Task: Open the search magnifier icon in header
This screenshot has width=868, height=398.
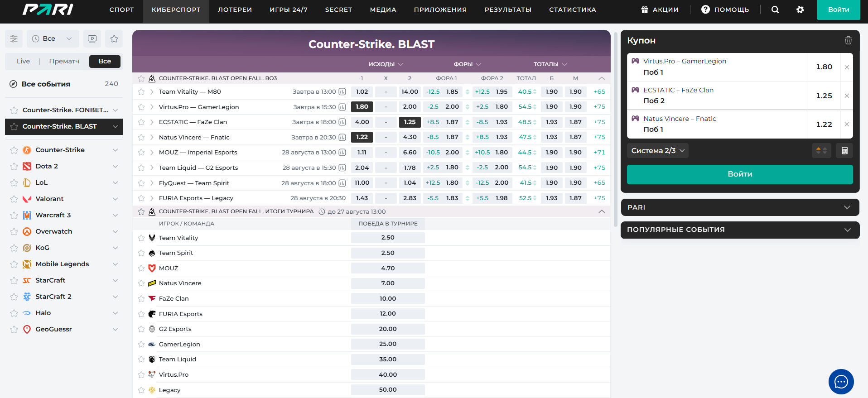Action: click(x=775, y=10)
